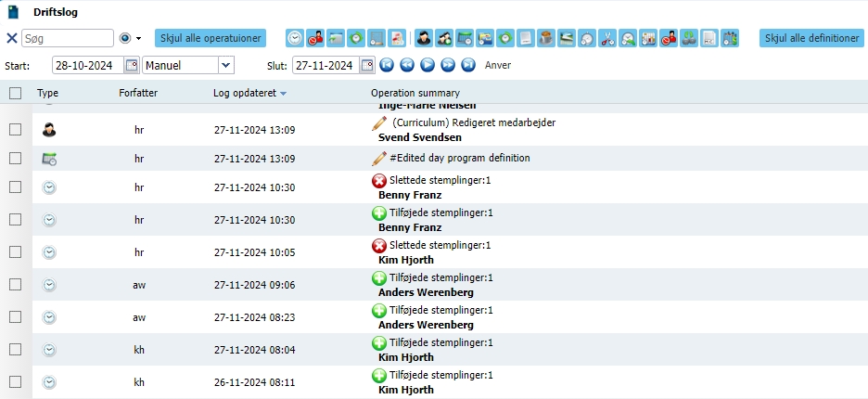
Task: Clear the search with the X icon
Action: click(12, 38)
